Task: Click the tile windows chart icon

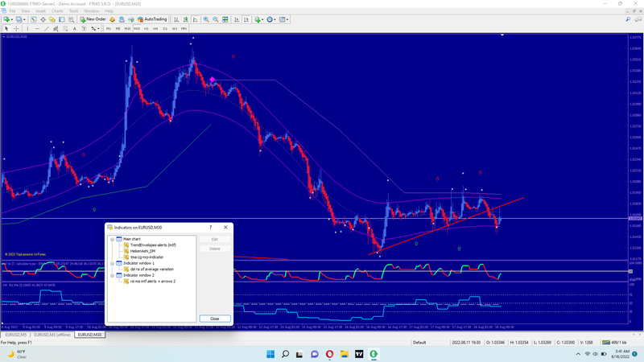Action: tap(225, 19)
